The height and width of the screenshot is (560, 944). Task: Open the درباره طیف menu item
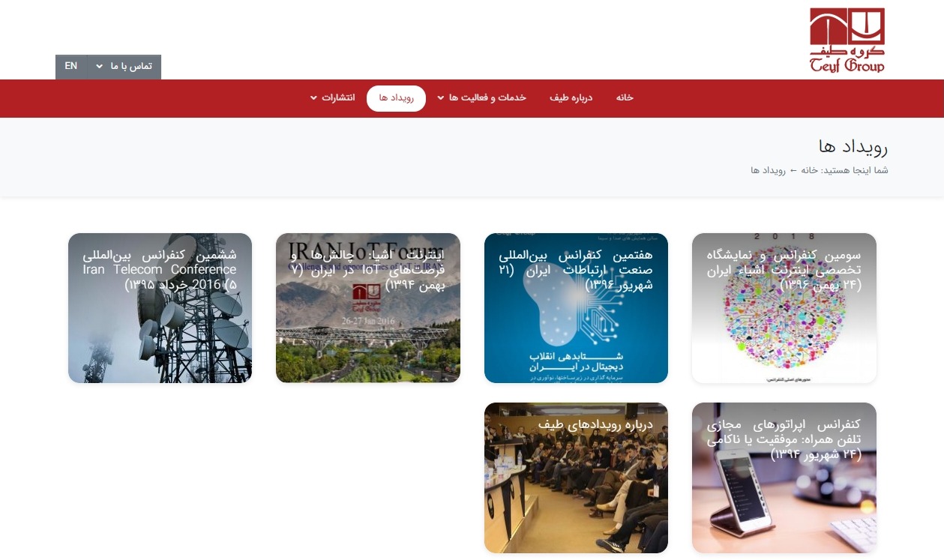tap(571, 98)
